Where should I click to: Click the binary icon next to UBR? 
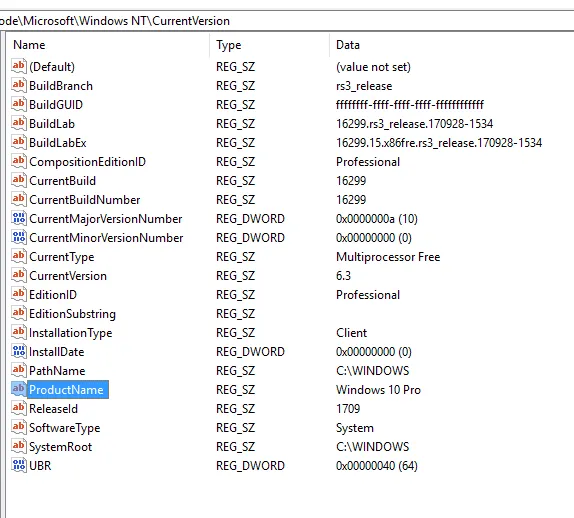pos(19,465)
